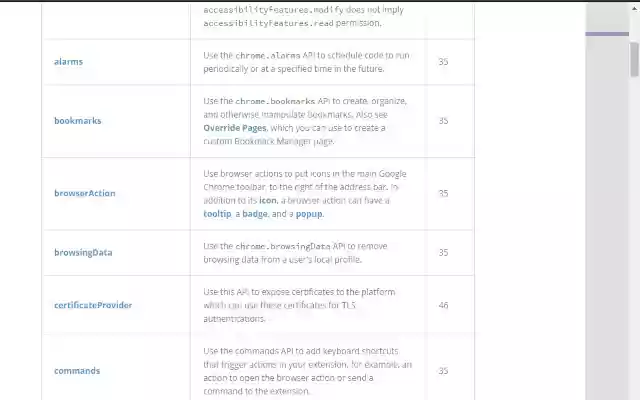Click the keyboard shortcuts description text

307,371
